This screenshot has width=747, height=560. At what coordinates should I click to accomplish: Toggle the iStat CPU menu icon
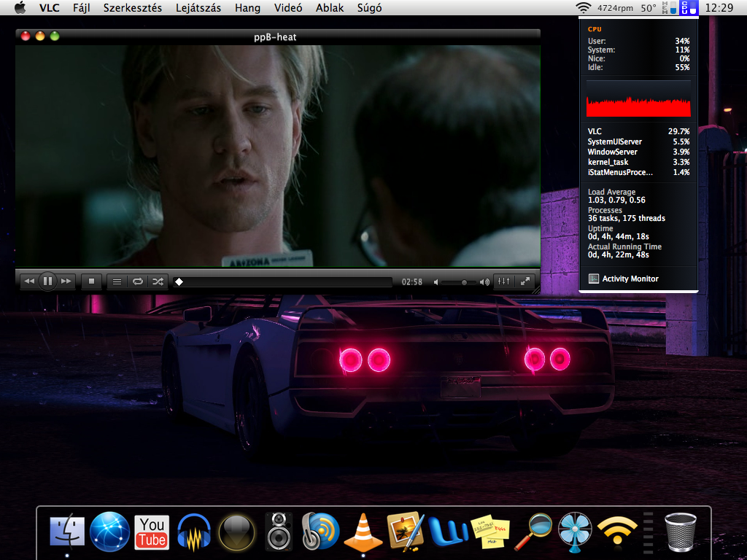689,7
